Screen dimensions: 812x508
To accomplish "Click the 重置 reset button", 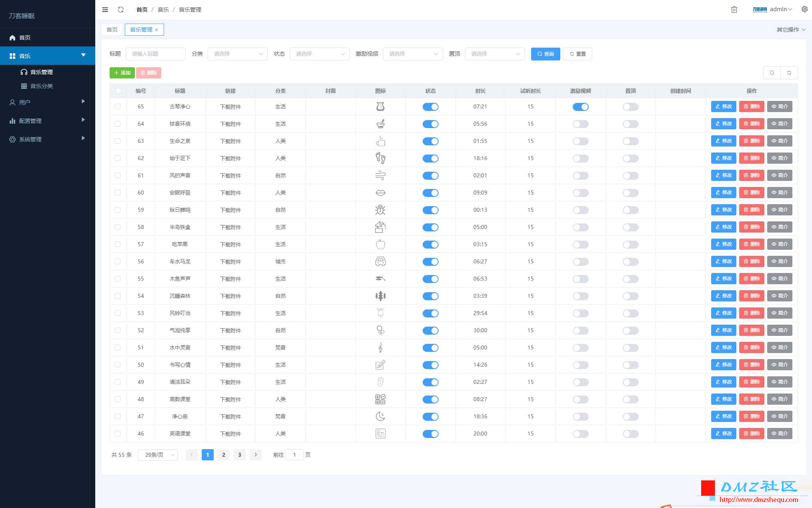I will (x=577, y=54).
